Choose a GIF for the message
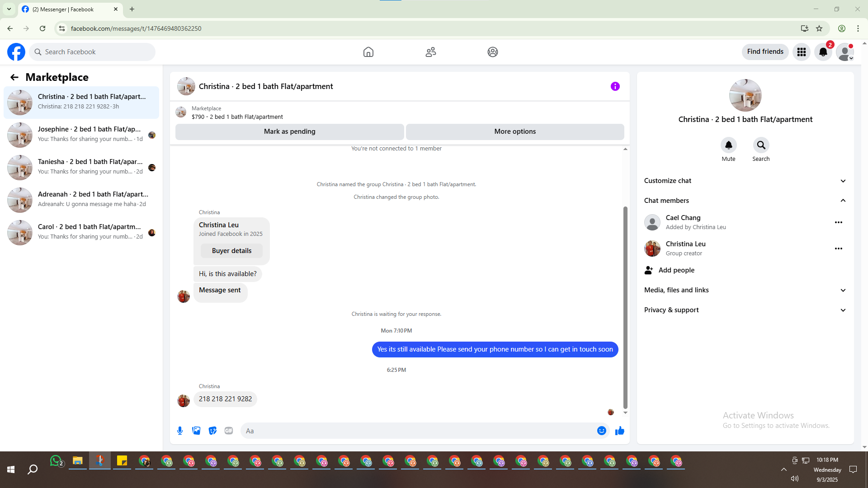Viewport: 868px width, 488px height. point(229,431)
